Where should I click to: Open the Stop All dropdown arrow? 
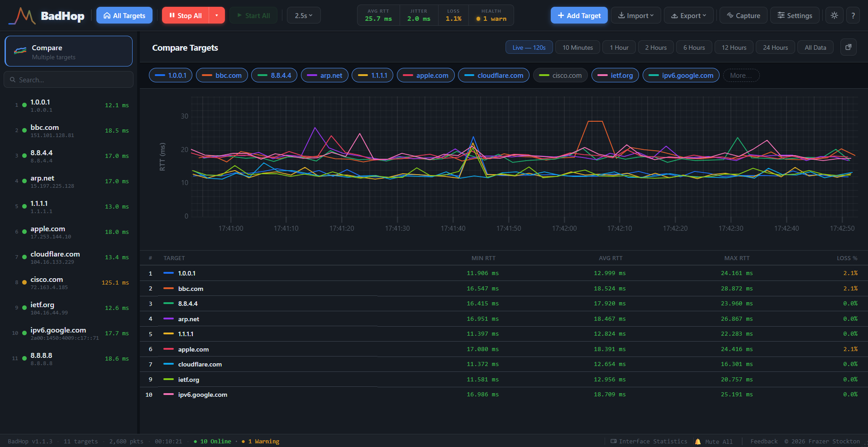[x=217, y=15]
